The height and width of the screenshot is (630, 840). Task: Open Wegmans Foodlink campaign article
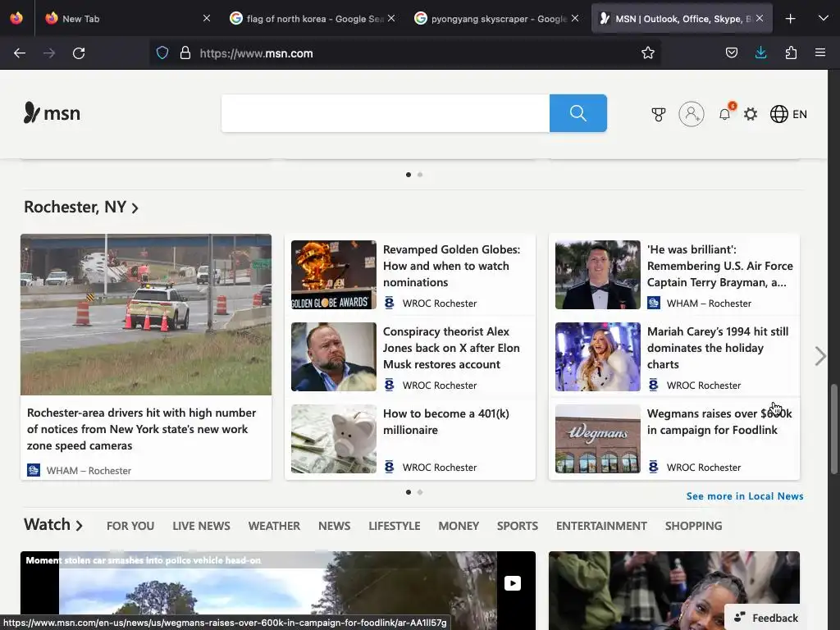point(719,422)
